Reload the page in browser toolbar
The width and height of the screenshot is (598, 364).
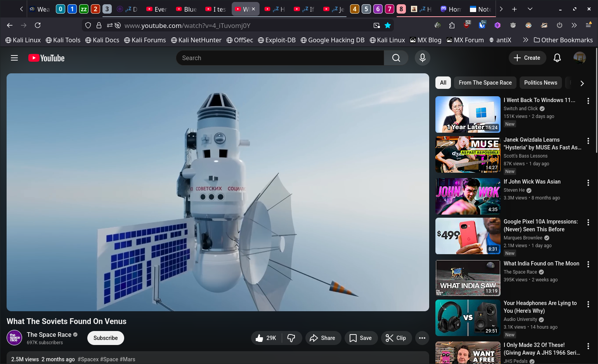point(38,25)
